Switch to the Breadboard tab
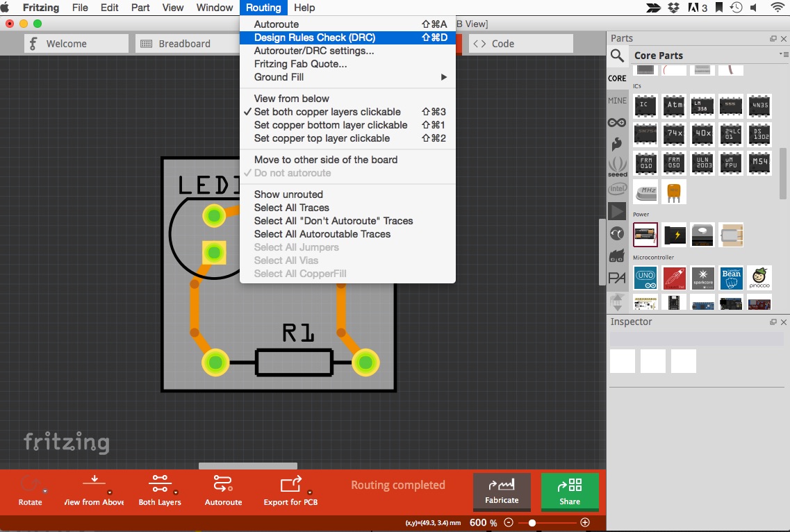The image size is (790, 532). pyautogui.click(x=188, y=44)
